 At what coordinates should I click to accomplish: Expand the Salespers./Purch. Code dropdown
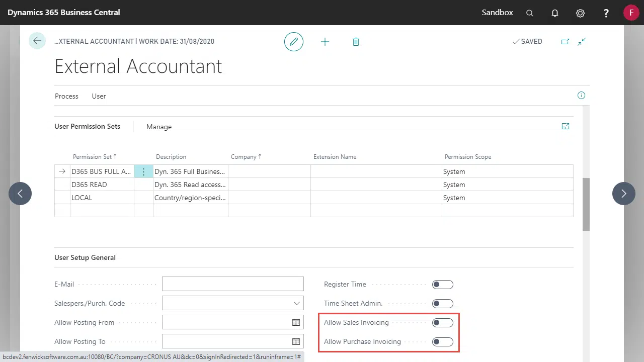296,304
